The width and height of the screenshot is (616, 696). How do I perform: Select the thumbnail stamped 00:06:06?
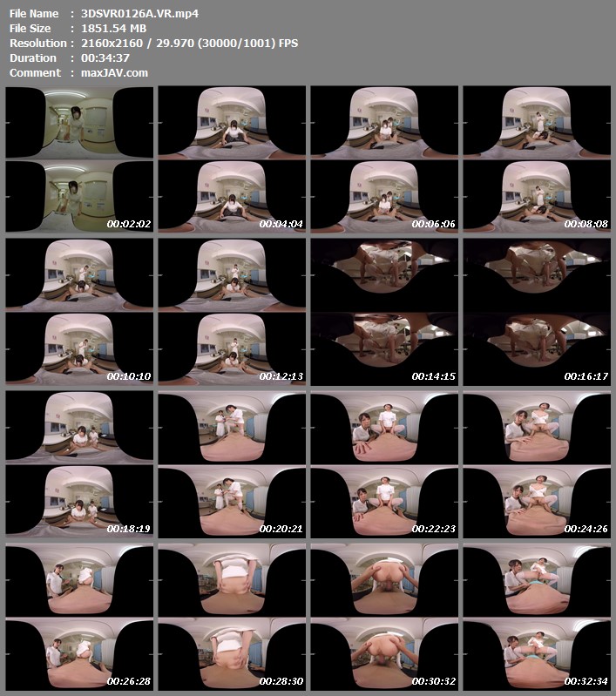tap(384, 159)
